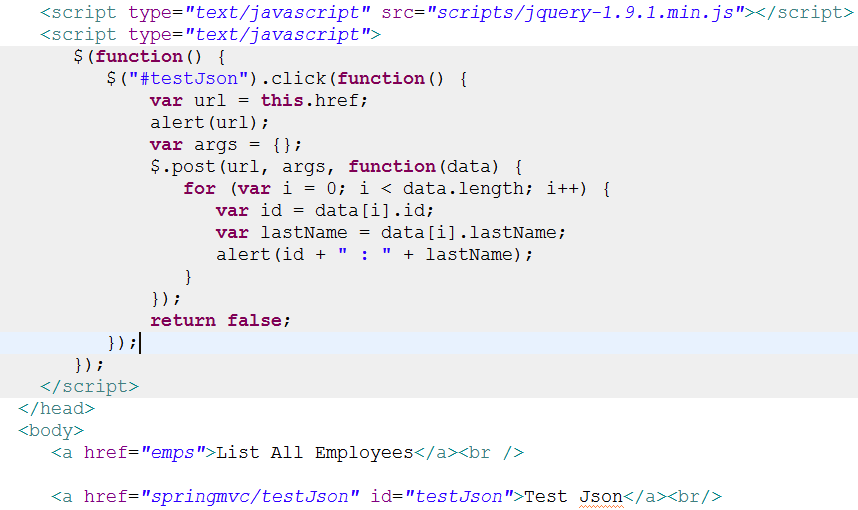Click the alert(id + " : " + lastName) line
This screenshot has width=858, height=510.
(374, 254)
